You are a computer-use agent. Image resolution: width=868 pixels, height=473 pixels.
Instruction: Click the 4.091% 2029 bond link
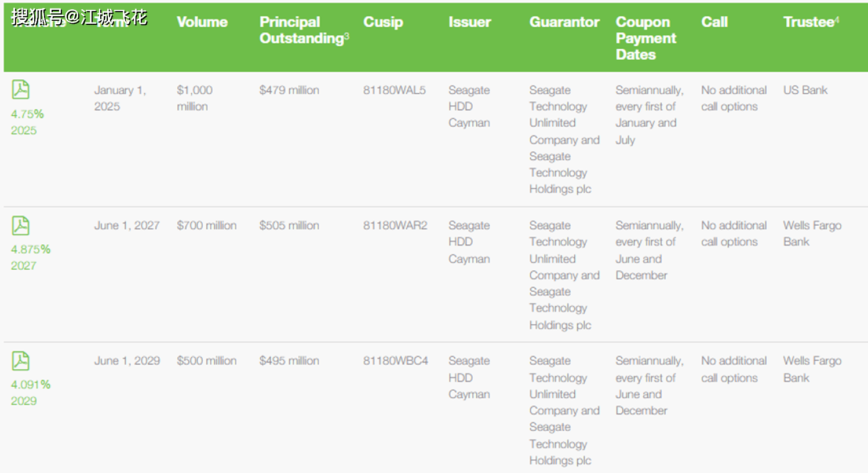pyautogui.click(x=31, y=393)
